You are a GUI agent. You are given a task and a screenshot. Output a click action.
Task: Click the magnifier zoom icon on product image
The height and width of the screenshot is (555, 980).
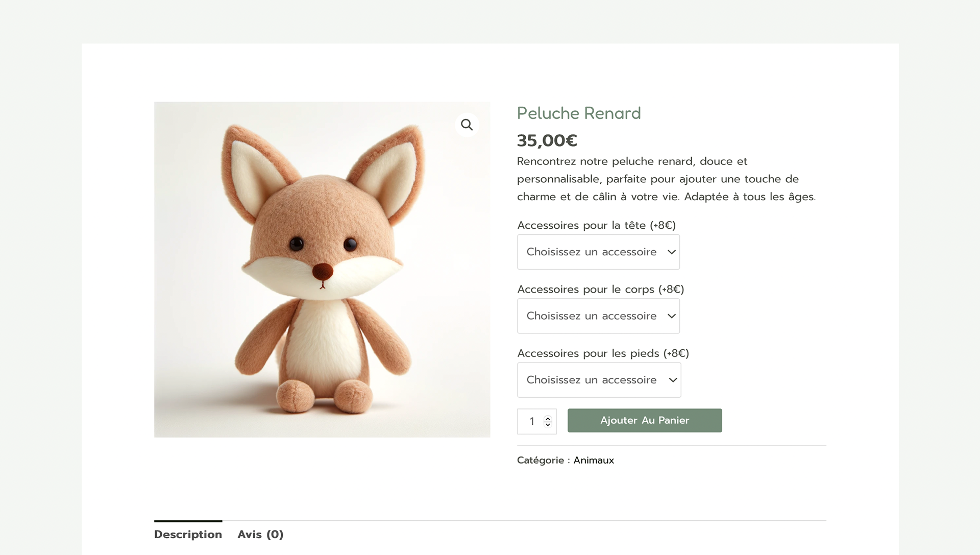(x=467, y=125)
